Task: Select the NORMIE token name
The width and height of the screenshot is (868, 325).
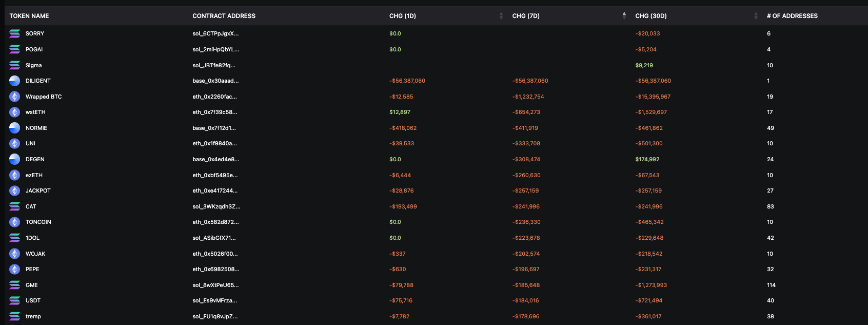Action: (x=36, y=128)
